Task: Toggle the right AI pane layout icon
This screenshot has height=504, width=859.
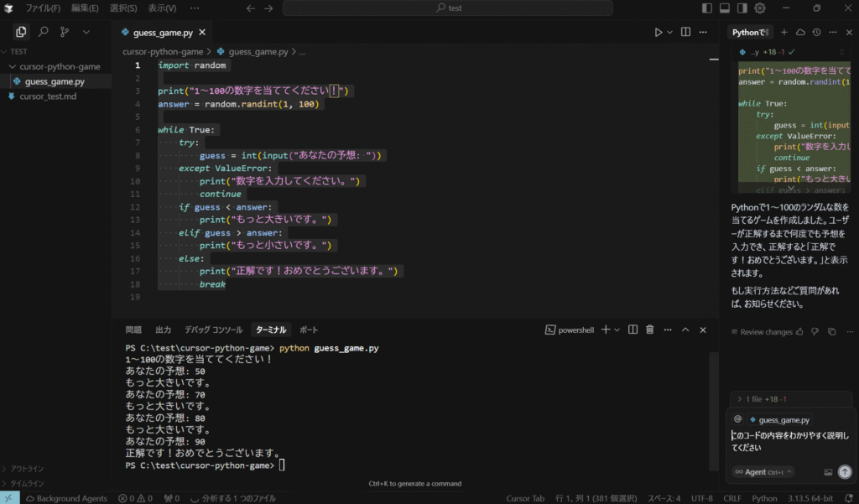Action: point(742,8)
